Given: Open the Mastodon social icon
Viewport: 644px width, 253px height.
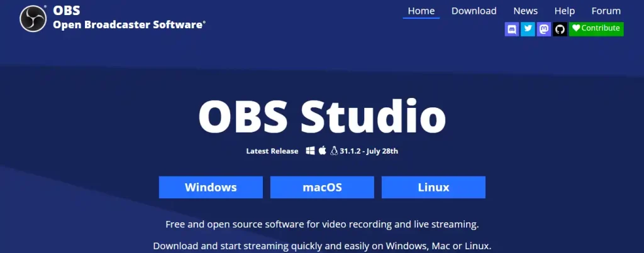Looking at the screenshot, I should click(544, 29).
